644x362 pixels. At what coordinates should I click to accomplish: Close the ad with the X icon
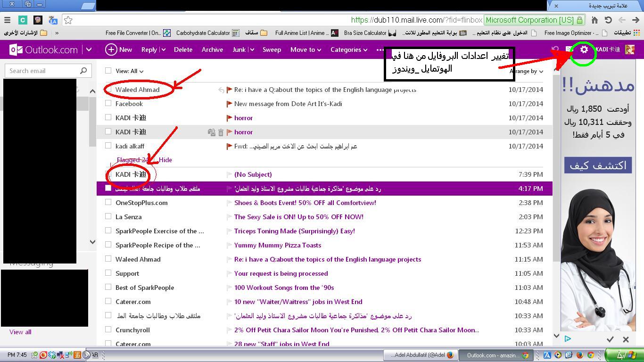tap(626, 339)
